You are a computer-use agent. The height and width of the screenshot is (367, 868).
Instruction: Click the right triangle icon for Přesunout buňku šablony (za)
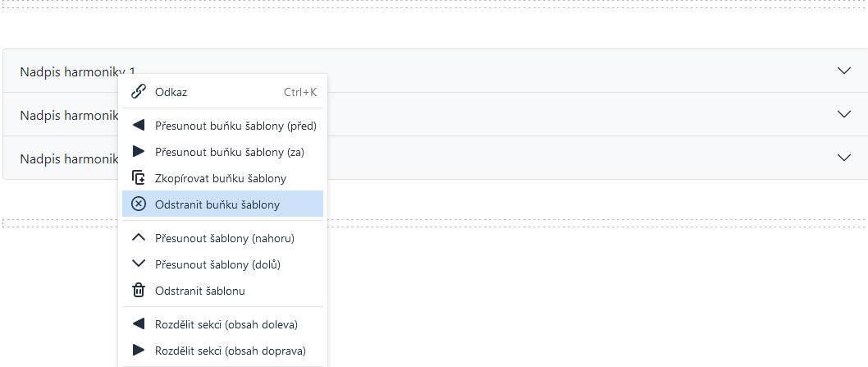139,152
